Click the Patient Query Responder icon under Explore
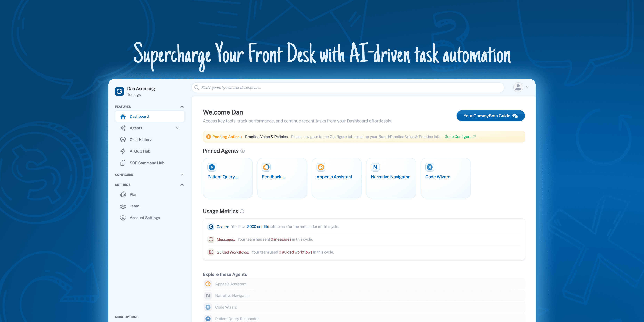This screenshot has width=644, height=322. (208, 319)
